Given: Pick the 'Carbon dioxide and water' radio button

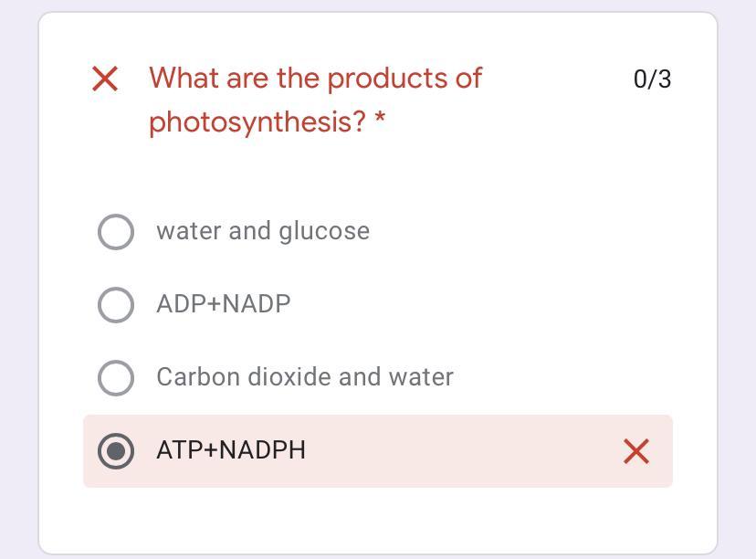Looking at the screenshot, I should [116, 377].
